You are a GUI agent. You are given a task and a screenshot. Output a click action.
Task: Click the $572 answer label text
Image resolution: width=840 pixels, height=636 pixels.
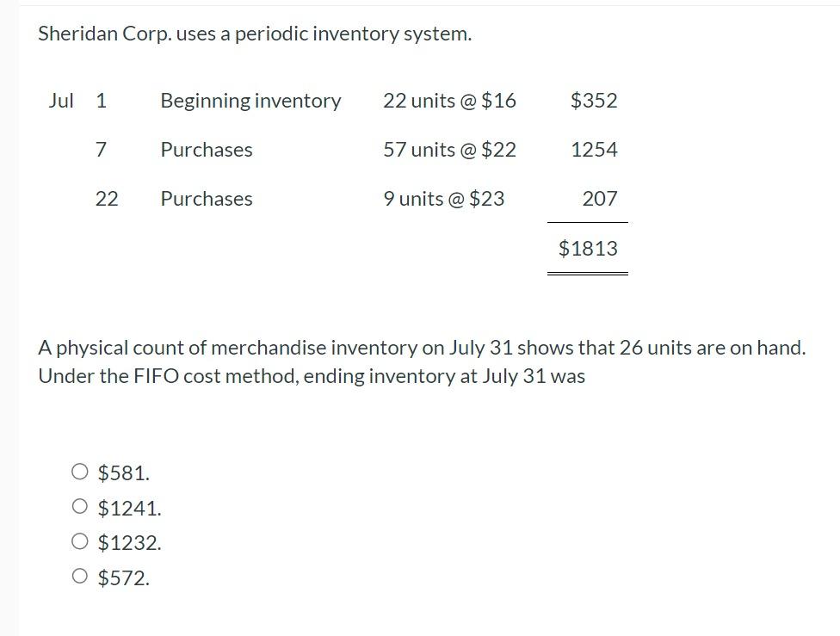[x=123, y=577]
